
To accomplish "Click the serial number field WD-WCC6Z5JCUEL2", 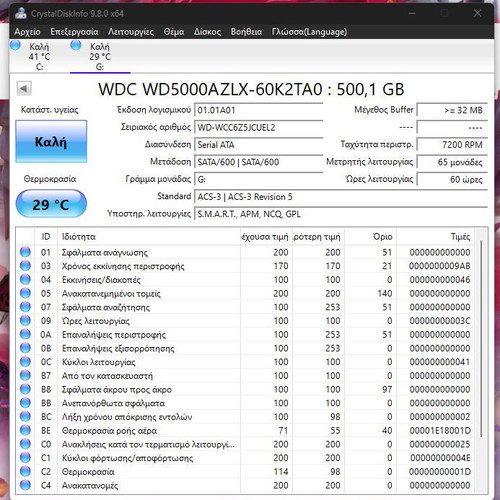I will click(259, 128).
